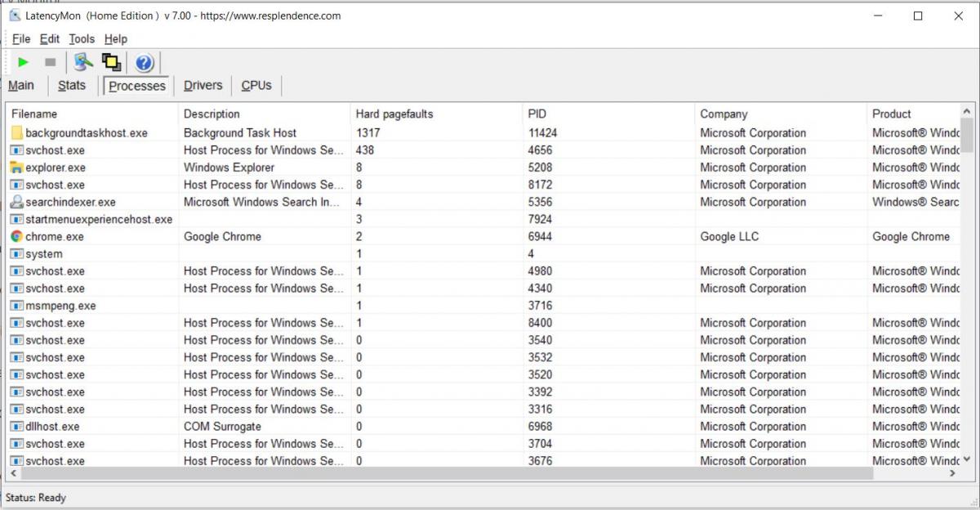
Task: Switch to the Stats tab
Action: pos(72,86)
